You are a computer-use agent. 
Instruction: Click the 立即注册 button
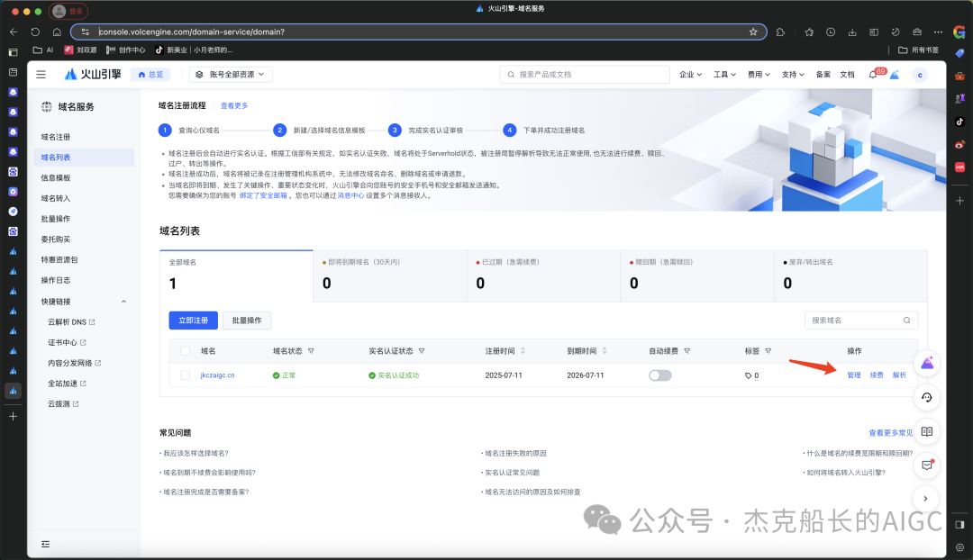(193, 321)
